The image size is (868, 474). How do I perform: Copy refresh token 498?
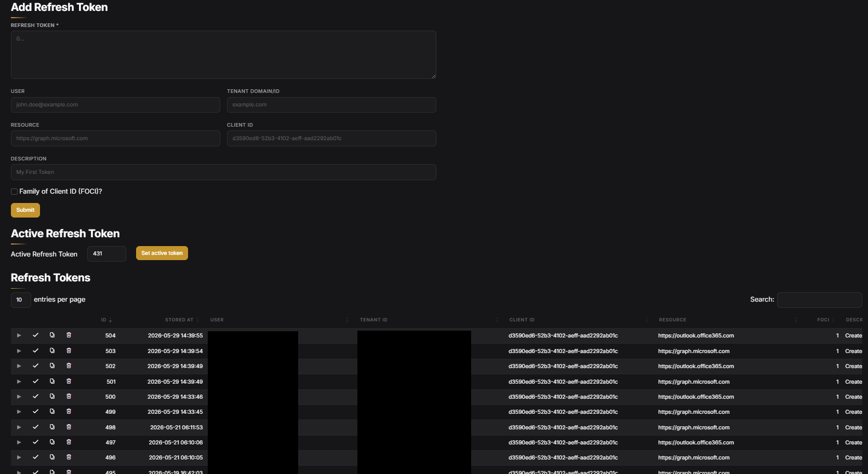coord(52,427)
